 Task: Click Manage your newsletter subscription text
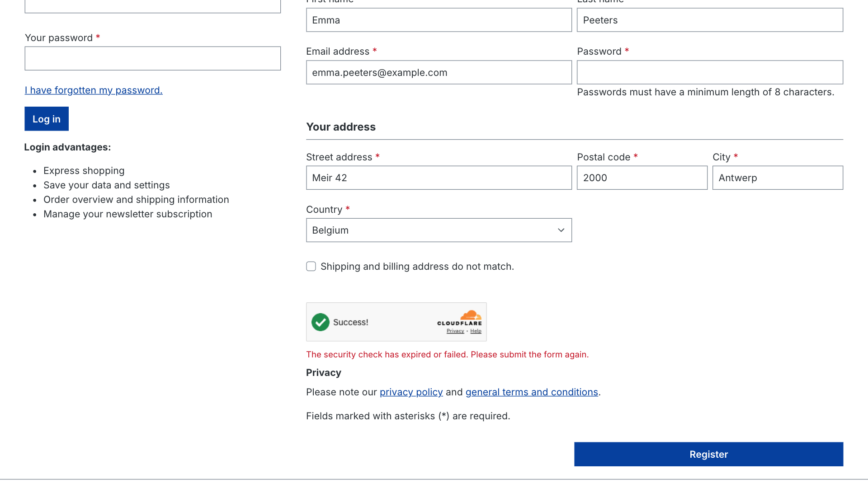(x=127, y=214)
